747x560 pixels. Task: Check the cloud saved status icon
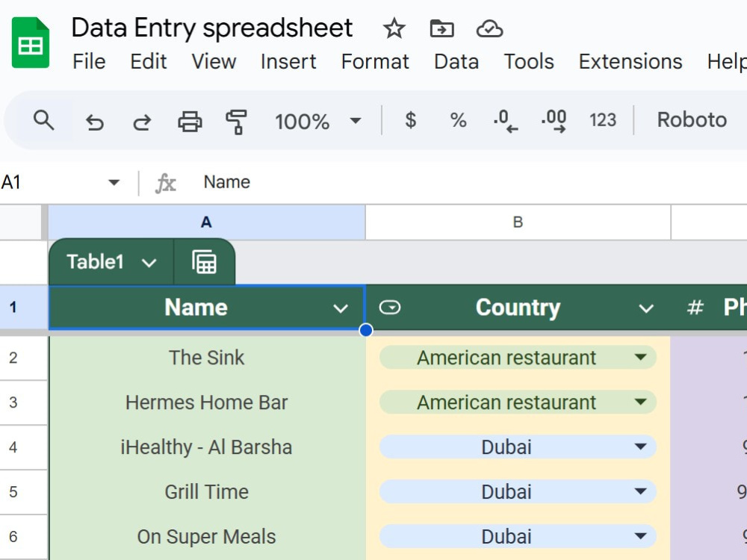pyautogui.click(x=490, y=29)
